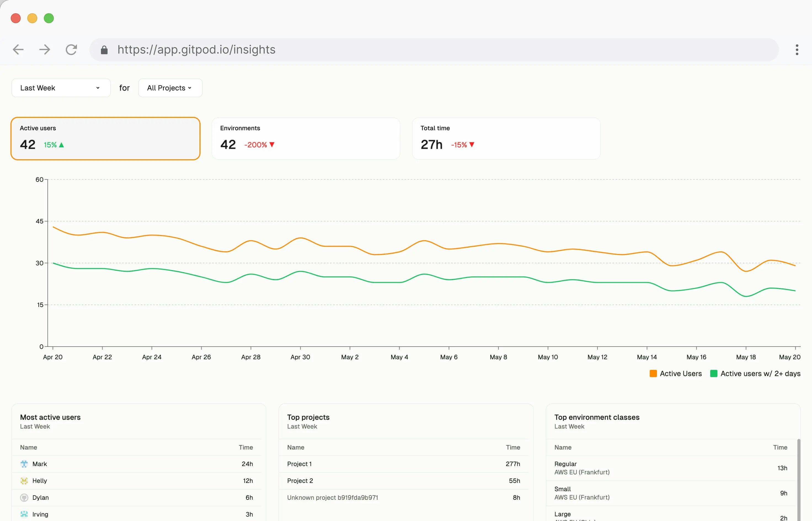This screenshot has height=521, width=812.
Task: Open the browser three-dot menu
Action: 797,50
